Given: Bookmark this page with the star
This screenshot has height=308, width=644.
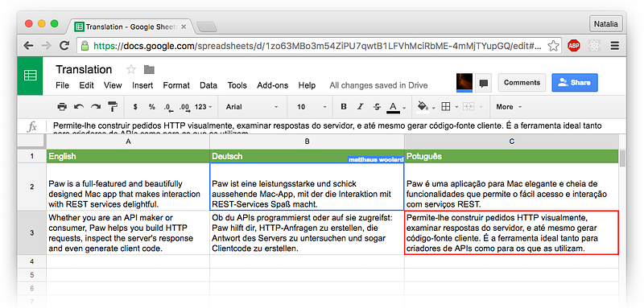Looking at the screenshot, I should [553, 46].
